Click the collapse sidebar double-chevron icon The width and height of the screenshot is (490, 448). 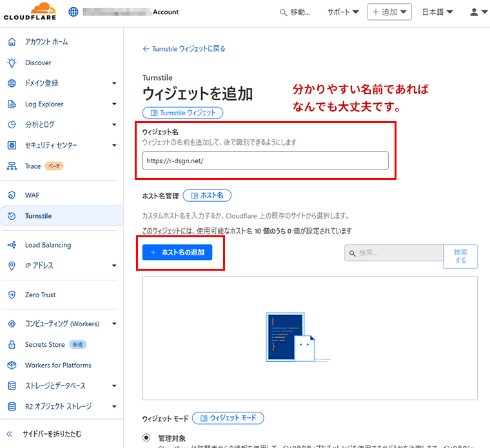[10, 434]
